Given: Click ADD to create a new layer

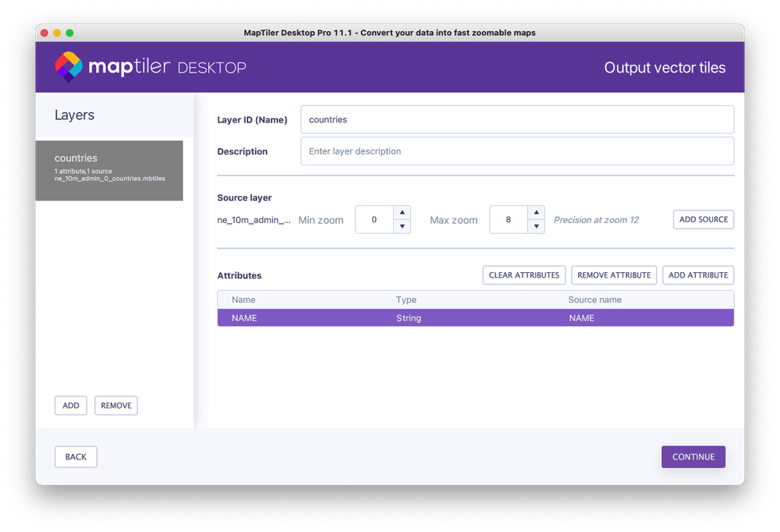Looking at the screenshot, I should coord(70,405).
